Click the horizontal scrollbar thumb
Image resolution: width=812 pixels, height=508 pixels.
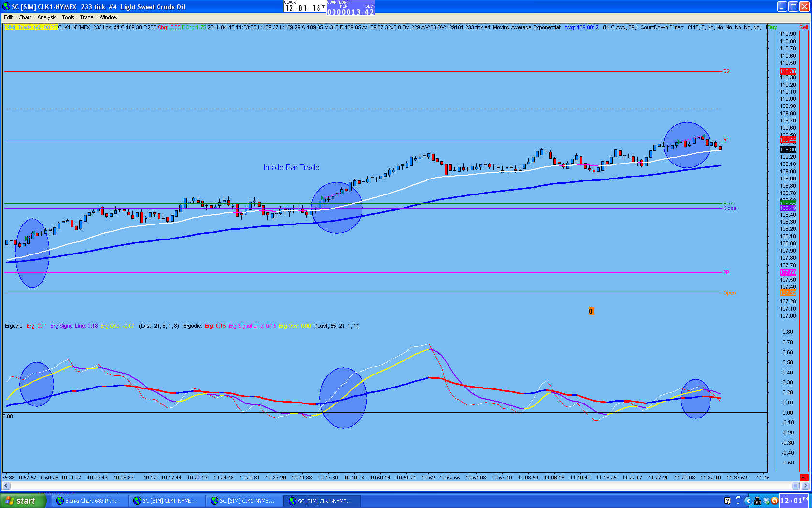point(796,485)
